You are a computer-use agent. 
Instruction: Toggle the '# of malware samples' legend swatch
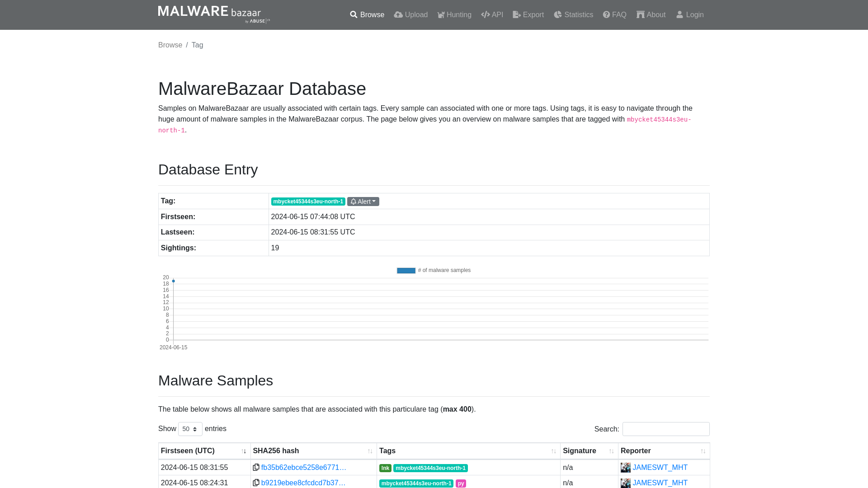406,270
